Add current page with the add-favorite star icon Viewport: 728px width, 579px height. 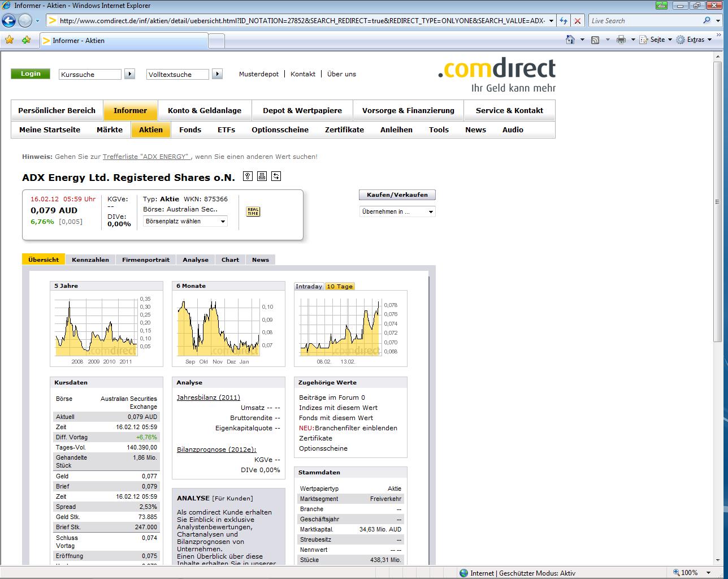[25, 40]
